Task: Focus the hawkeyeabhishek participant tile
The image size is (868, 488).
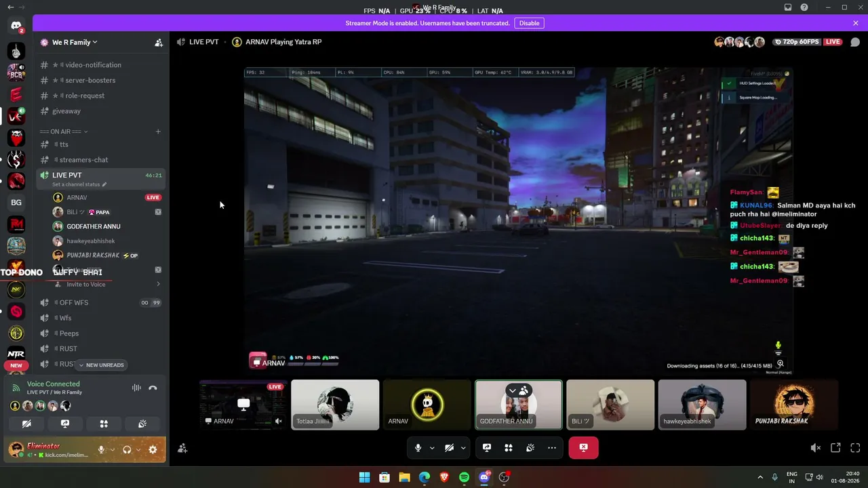Action: [702, 405]
